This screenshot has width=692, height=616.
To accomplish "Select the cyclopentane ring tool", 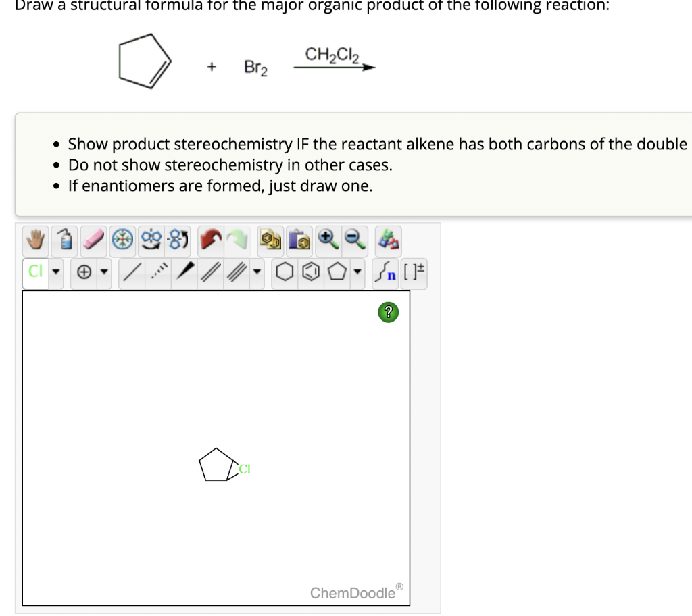I will pyautogui.click(x=337, y=272).
